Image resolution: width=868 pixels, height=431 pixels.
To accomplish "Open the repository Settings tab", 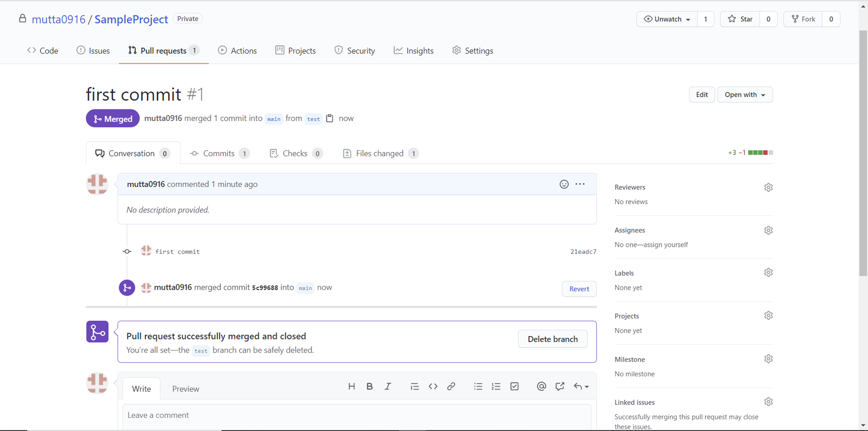I will click(x=472, y=51).
